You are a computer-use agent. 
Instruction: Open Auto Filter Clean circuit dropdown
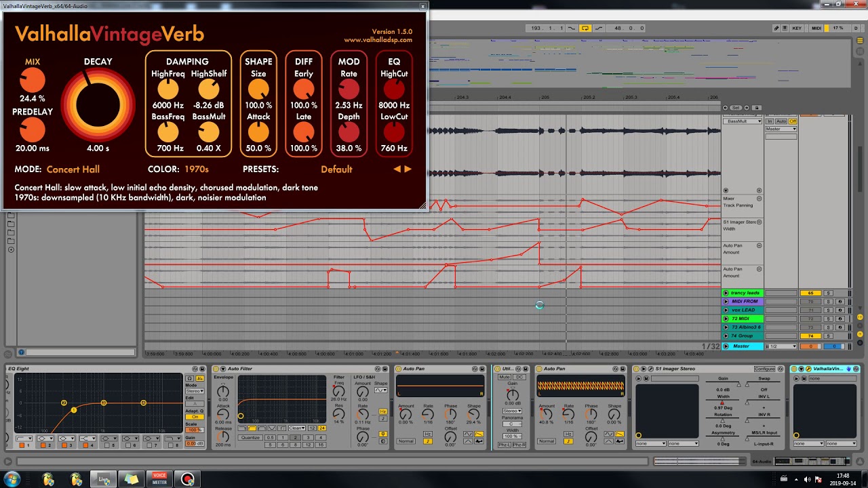pyautogui.click(x=296, y=428)
